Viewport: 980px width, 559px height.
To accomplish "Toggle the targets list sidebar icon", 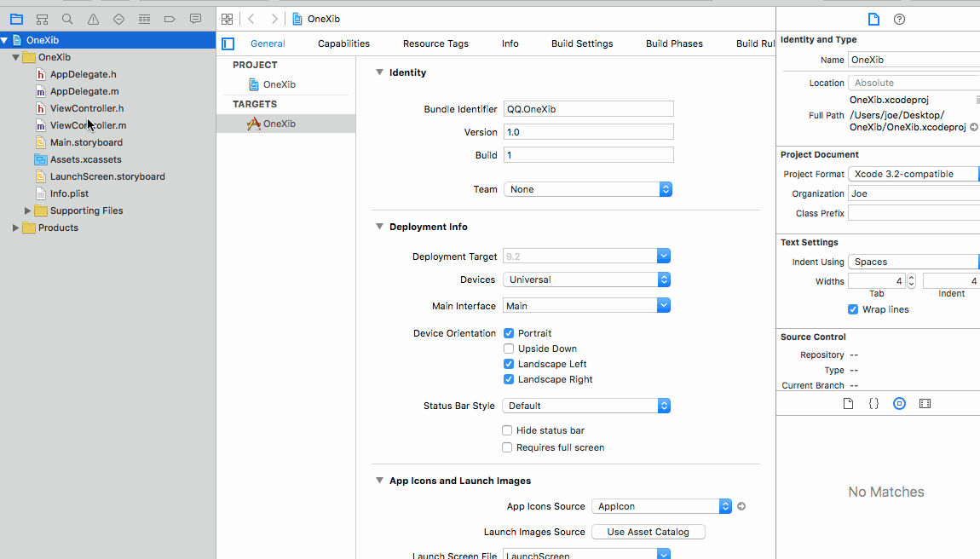I will point(228,43).
